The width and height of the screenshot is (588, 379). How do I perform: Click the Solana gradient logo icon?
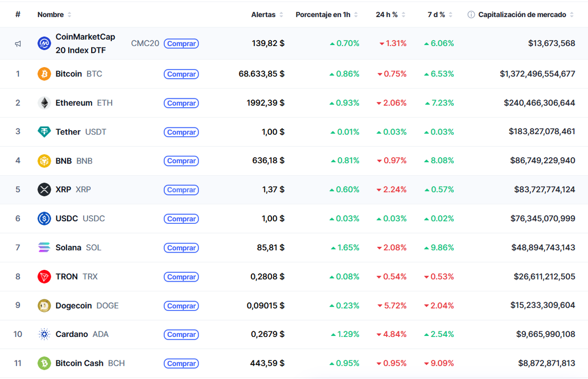pos(44,248)
